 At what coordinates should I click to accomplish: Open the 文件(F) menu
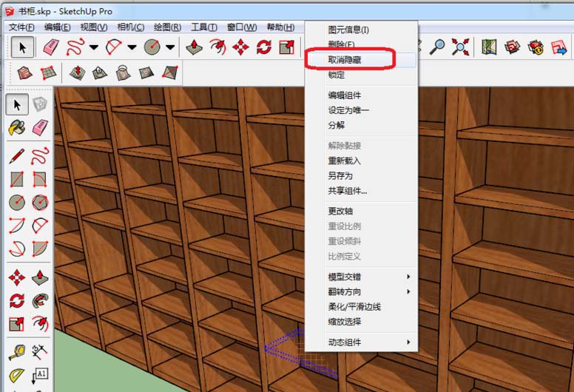coord(21,27)
